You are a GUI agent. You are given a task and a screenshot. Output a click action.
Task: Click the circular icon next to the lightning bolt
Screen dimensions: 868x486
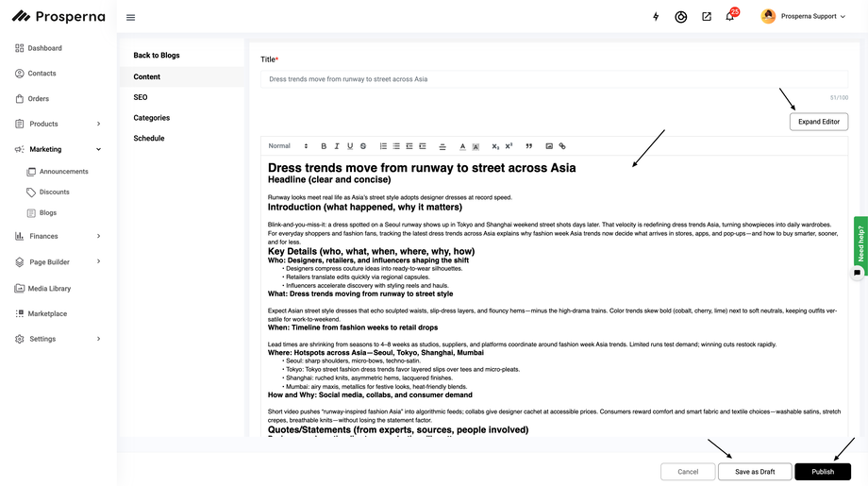(x=681, y=17)
